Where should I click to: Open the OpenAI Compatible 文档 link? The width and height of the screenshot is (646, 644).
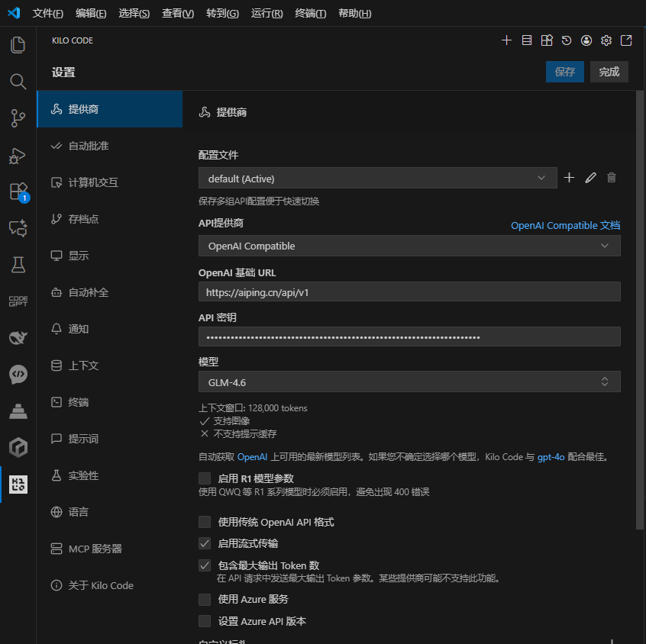pyautogui.click(x=565, y=225)
